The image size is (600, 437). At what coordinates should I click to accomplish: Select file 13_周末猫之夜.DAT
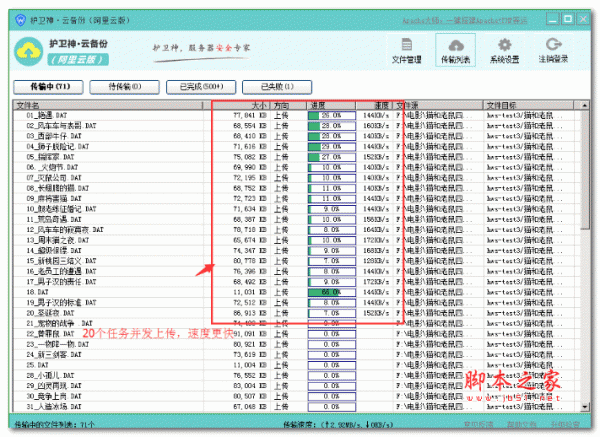pos(57,240)
